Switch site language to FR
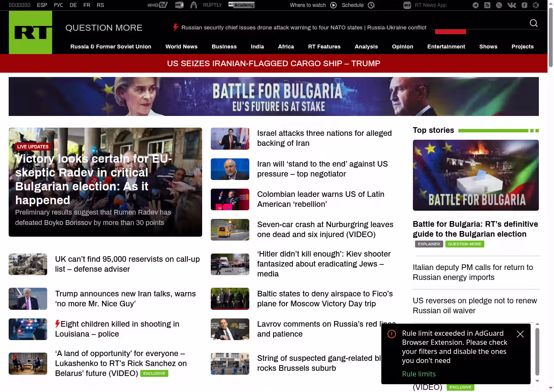The width and height of the screenshot is (554, 392). [87, 5]
